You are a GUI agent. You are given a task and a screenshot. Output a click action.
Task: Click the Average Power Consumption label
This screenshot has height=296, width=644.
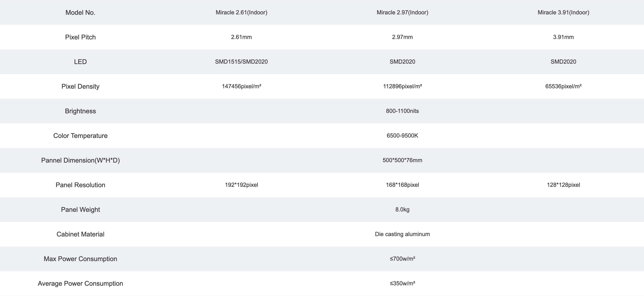click(80, 283)
